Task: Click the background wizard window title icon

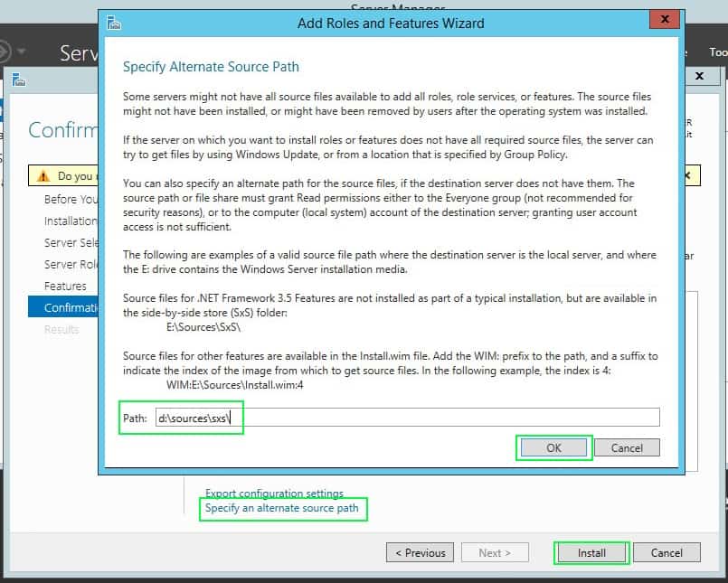Action: [18, 80]
